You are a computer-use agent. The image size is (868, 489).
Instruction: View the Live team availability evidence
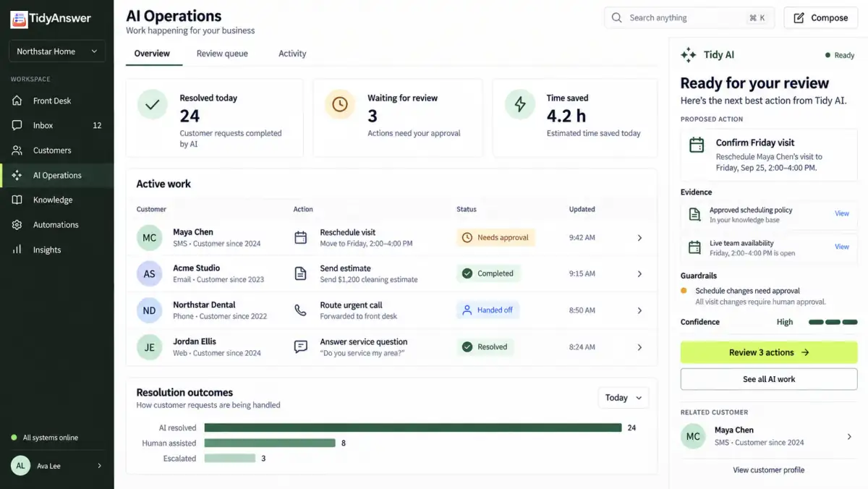842,247
